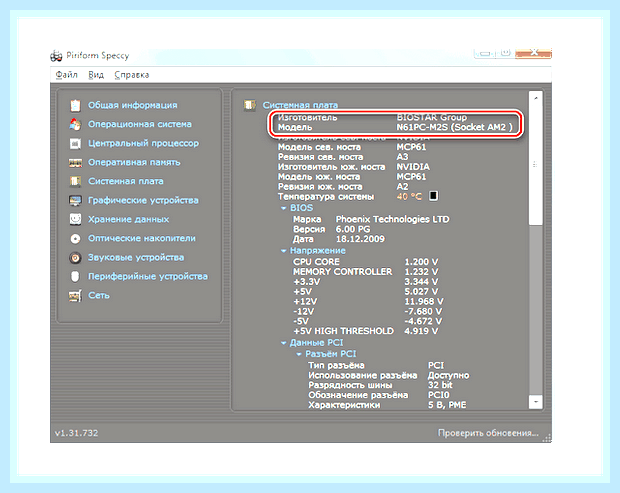
Task: Click the version label v1.31.732
Action: [x=76, y=433]
